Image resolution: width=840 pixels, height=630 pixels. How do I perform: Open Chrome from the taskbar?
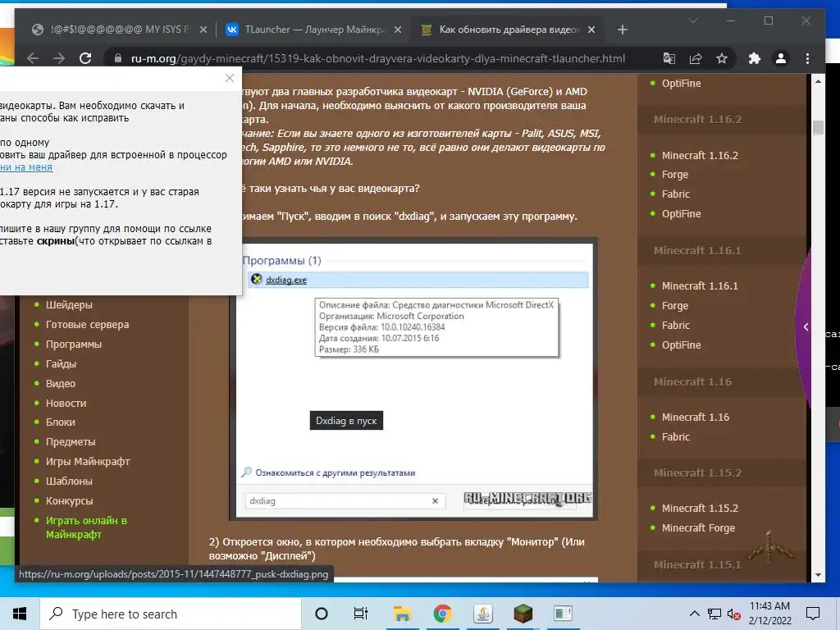pos(442,614)
